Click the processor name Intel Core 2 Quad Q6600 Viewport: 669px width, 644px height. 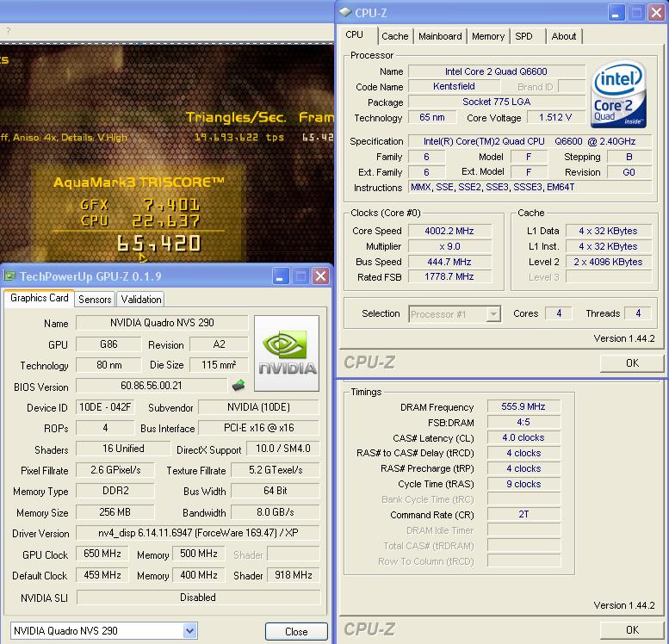[x=496, y=71]
